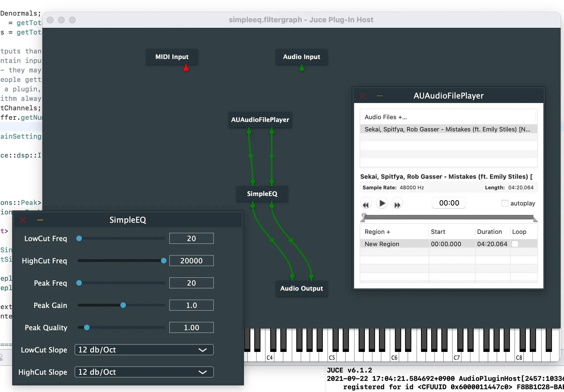Screen dimensions: 564x392
Task: Minimize the SimpleEQ plugin window with the dash icon
Action: click(40, 220)
